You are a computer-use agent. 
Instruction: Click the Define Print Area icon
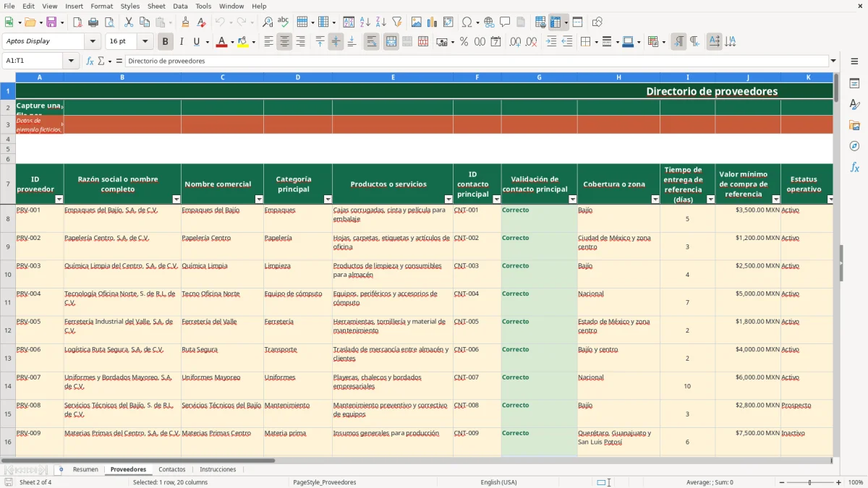[540, 22]
